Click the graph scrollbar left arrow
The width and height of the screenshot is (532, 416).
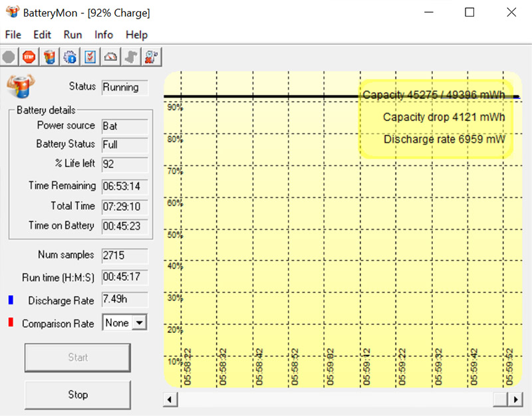pyautogui.click(x=170, y=399)
